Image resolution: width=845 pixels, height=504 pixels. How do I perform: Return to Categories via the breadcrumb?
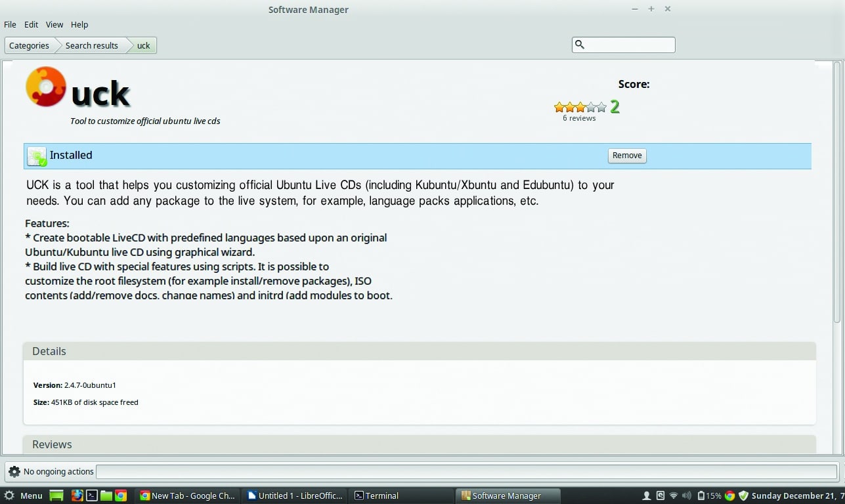click(29, 45)
